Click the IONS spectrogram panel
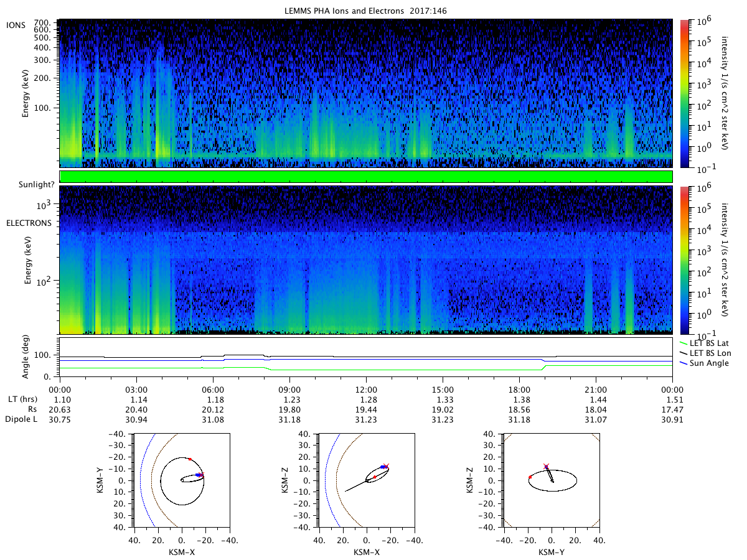The width and height of the screenshot is (747, 560). coord(366,93)
